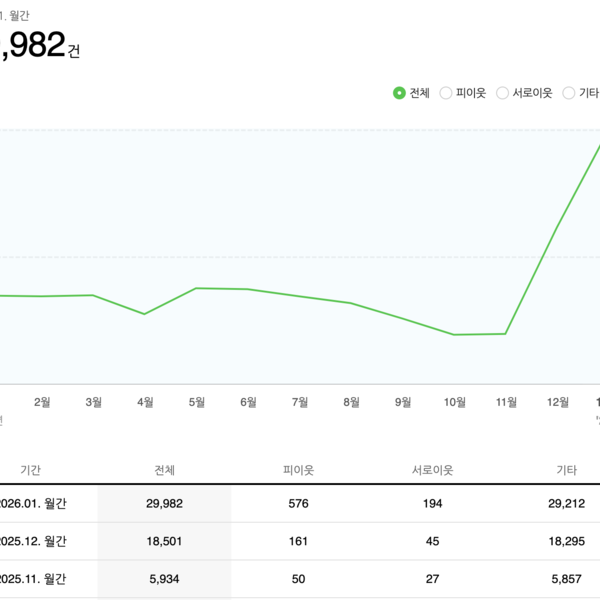Click the 8월 data point on the line
The image size is (600, 600).
(x=351, y=303)
